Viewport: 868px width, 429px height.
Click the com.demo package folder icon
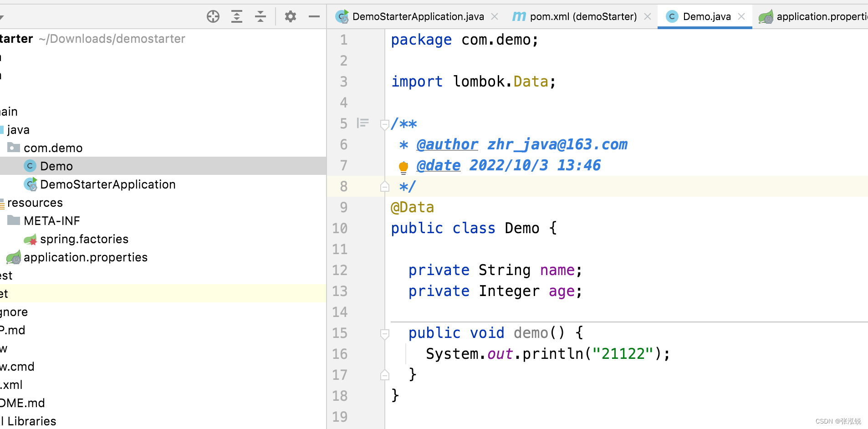[14, 148]
